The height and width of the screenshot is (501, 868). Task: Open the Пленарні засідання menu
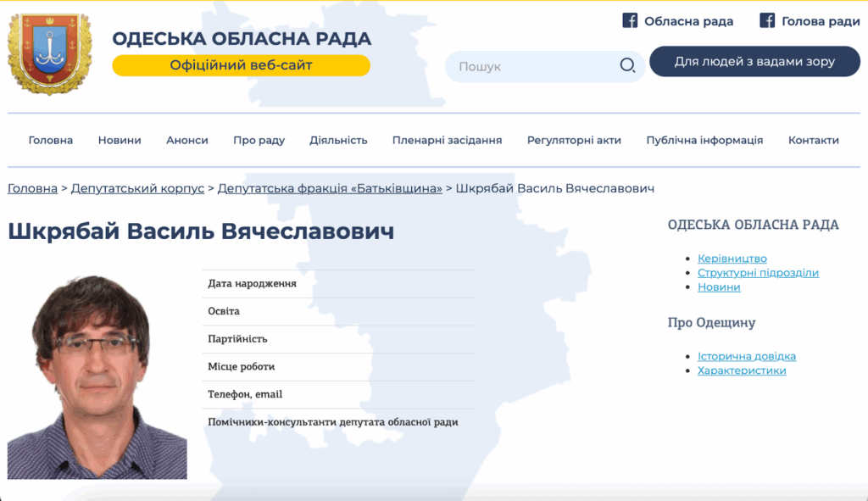447,141
